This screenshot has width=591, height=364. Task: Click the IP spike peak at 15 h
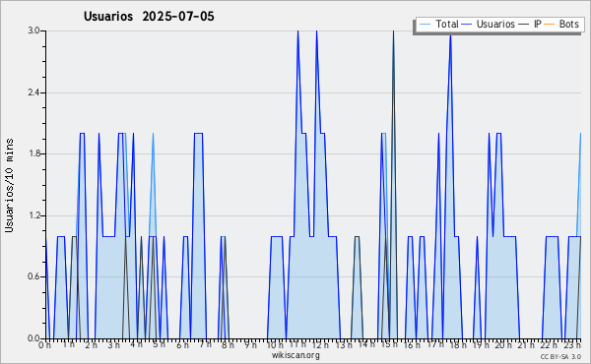393,31
